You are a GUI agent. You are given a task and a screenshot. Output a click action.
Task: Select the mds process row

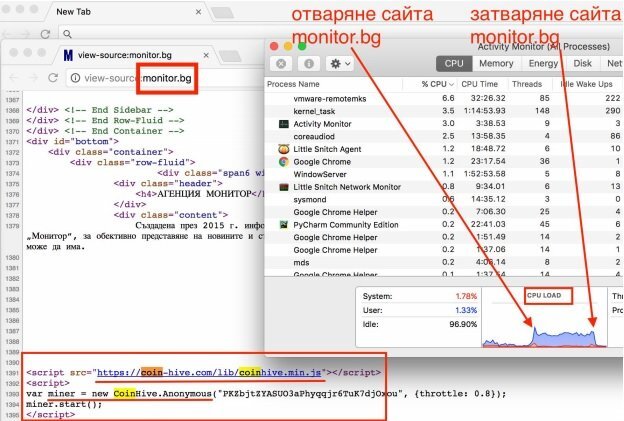pyautogui.click(x=444, y=263)
